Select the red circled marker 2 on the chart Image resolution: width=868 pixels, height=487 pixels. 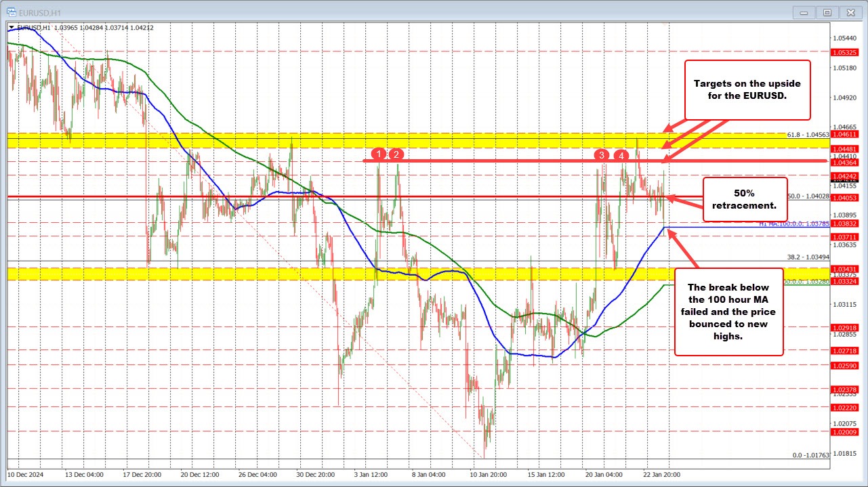click(396, 154)
